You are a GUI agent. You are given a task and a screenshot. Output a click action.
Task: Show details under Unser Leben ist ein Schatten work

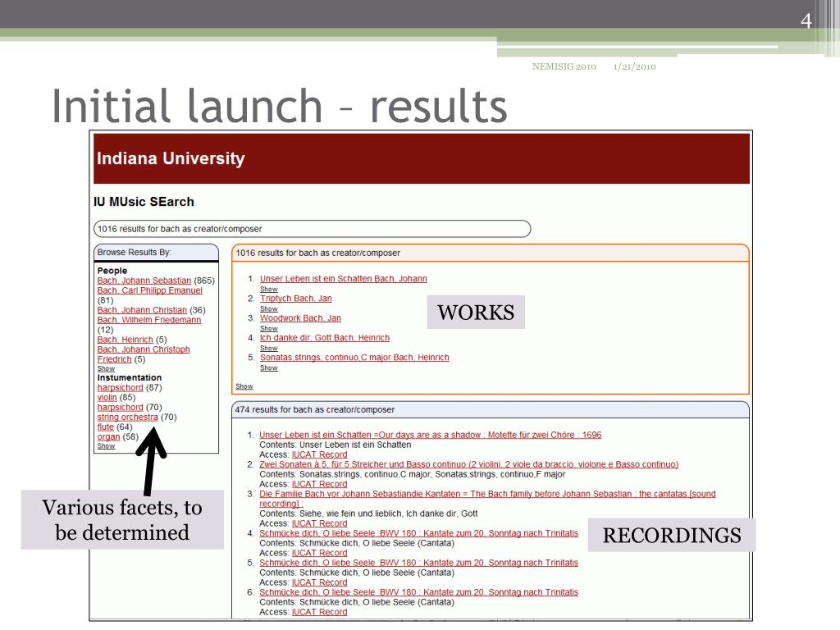pos(269,290)
